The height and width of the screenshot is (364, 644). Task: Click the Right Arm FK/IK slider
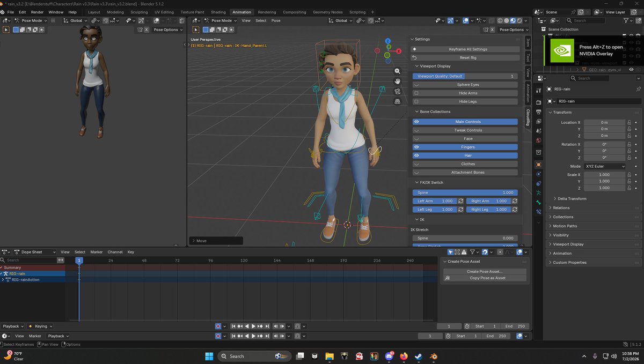click(488, 201)
